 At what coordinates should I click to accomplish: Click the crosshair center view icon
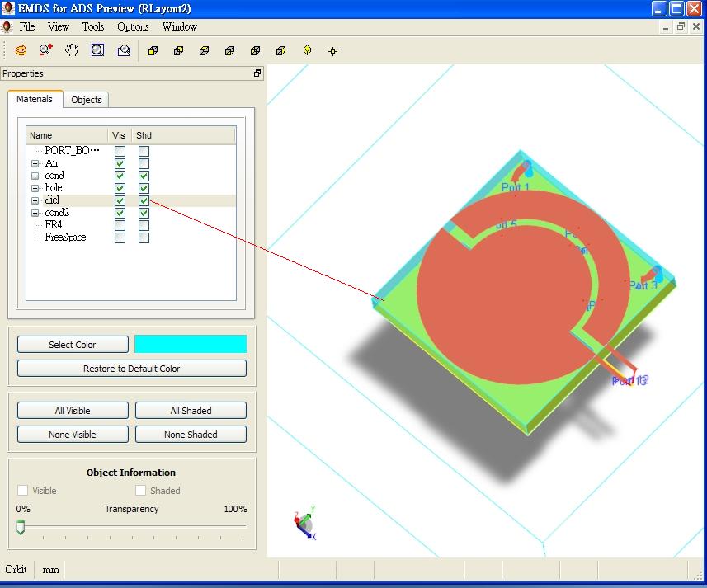click(x=332, y=51)
